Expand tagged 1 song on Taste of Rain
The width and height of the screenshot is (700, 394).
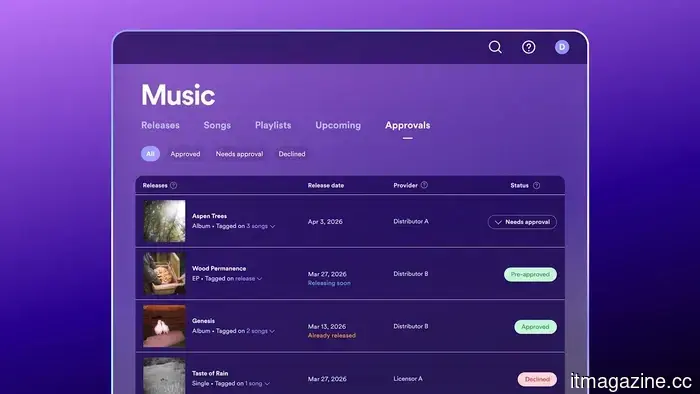coord(258,383)
